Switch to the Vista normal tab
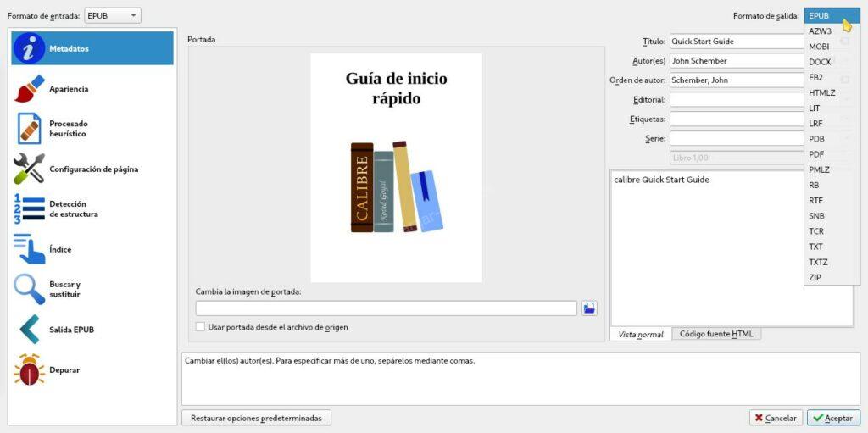This screenshot has width=868, height=433. point(641,335)
